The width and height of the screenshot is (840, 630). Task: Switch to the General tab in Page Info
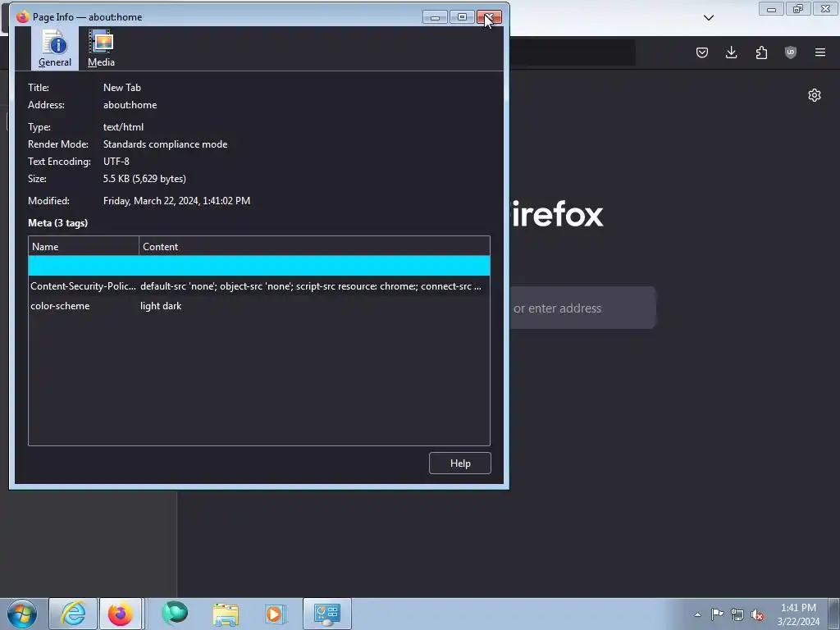55,48
